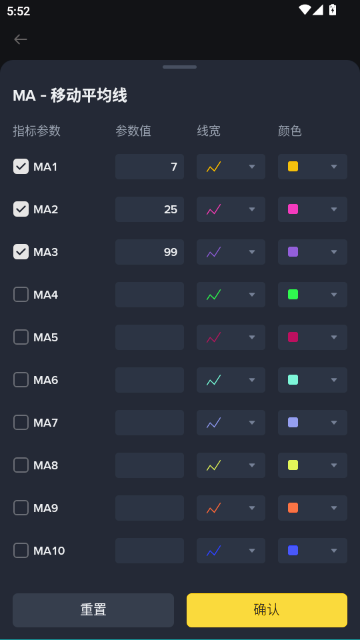Click the MA4 green line width icon
The height and width of the screenshot is (640, 360).
tap(213, 295)
